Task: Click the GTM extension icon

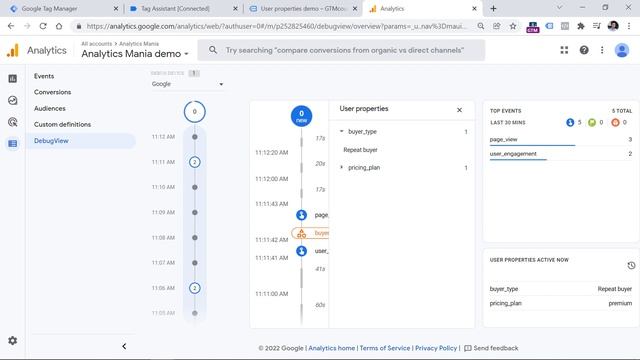Action: (x=533, y=27)
